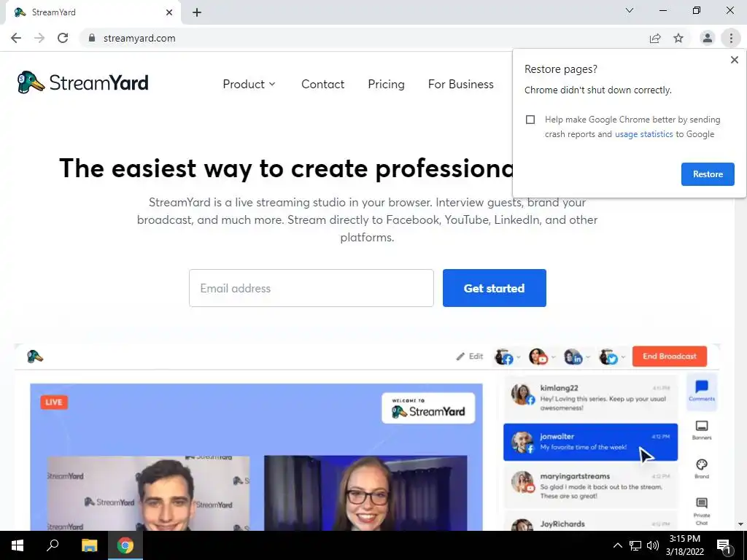This screenshot has height=560, width=747.
Task: Select the highlighted jonwalter comment
Action: tap(590, 442)
